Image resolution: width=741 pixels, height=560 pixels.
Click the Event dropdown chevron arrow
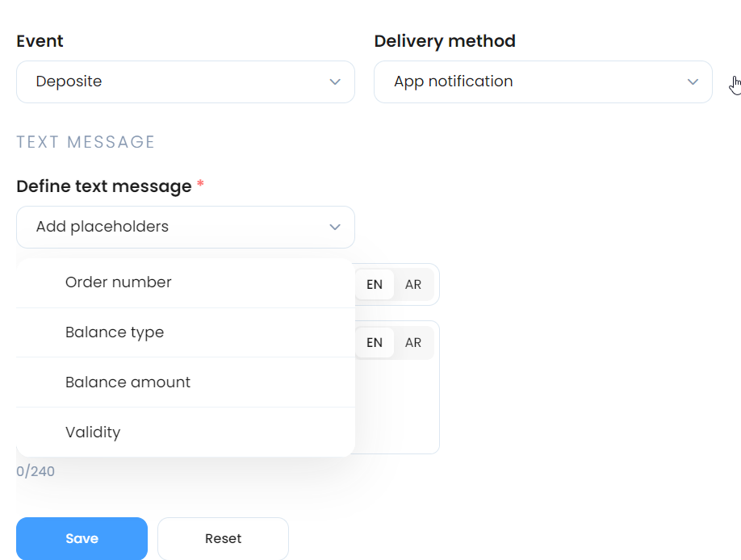tap(335, 81)
